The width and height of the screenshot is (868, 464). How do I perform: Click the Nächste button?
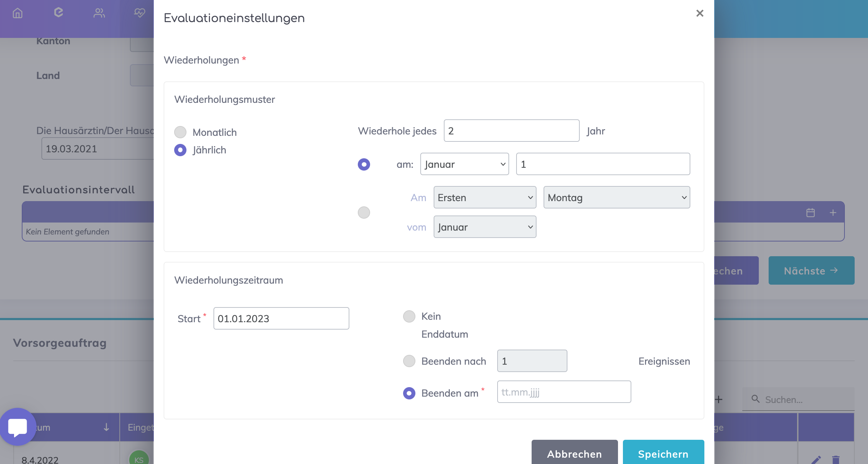click(811, 270)
